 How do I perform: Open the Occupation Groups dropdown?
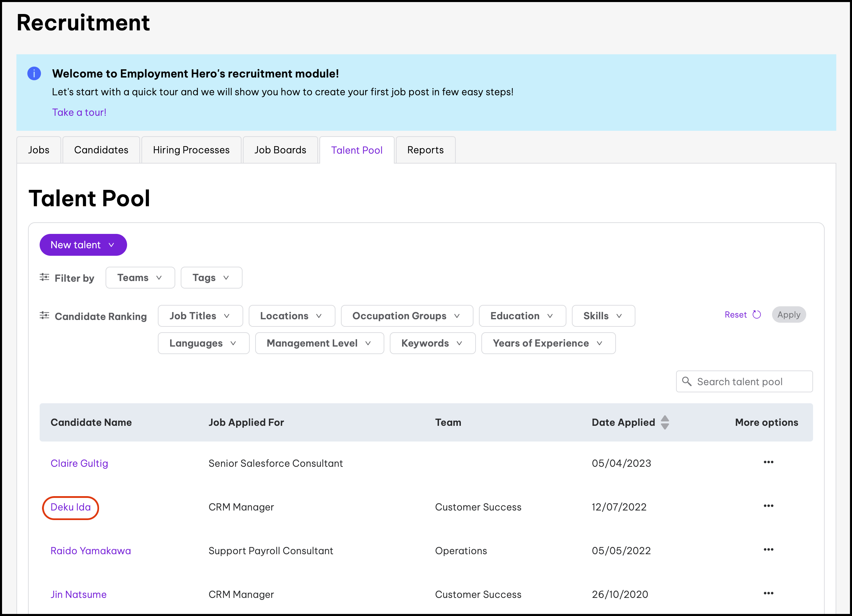pyautogui.click(x=407, y=316)
